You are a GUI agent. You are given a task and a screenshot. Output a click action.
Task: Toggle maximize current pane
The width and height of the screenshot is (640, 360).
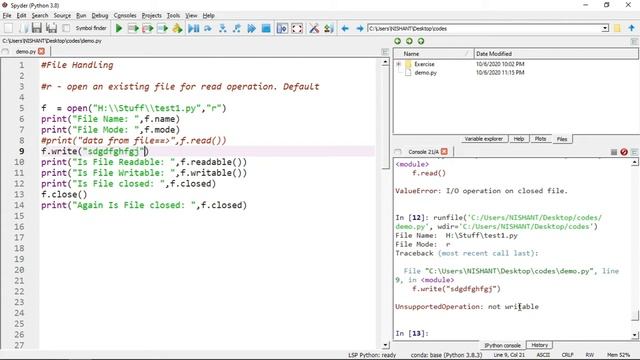point(282,28)
